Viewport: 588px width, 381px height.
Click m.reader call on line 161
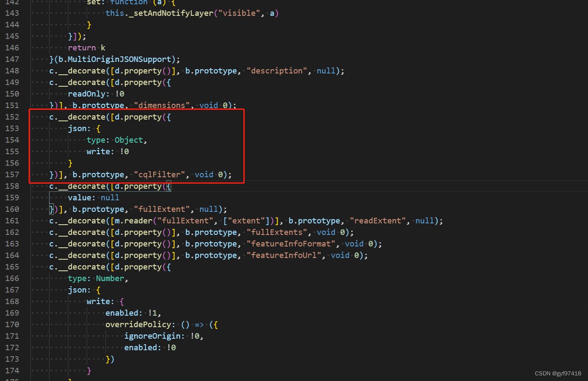134,221
